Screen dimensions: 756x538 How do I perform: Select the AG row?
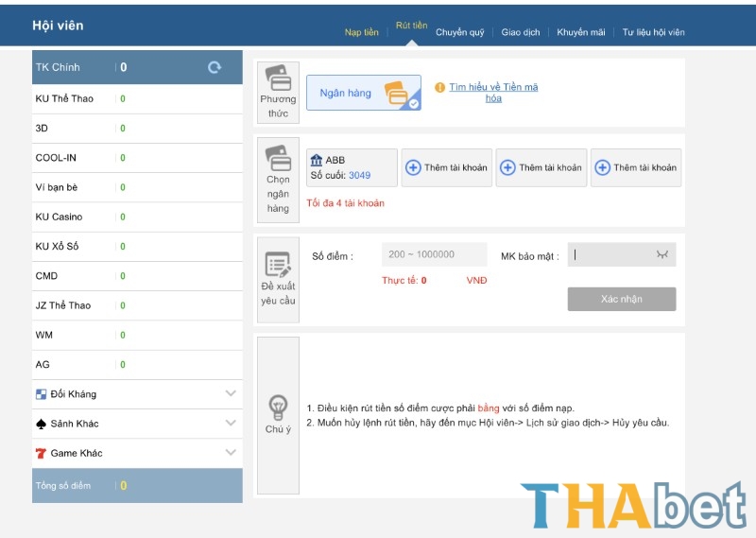tap(137, 365)
